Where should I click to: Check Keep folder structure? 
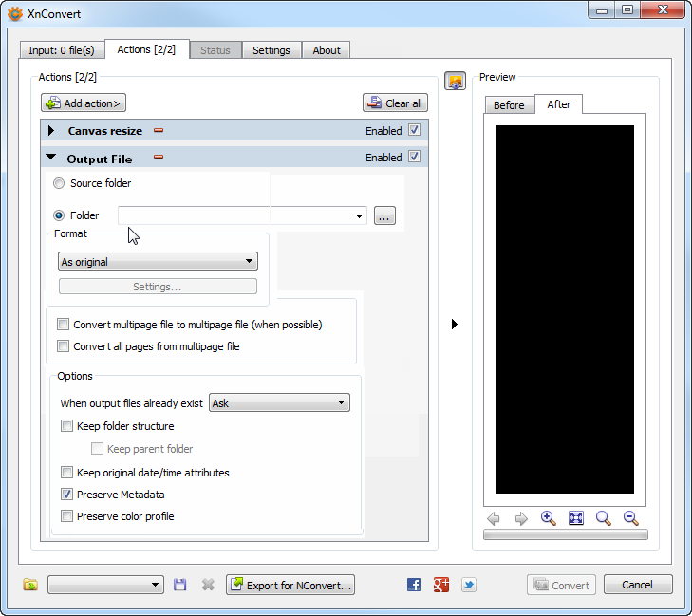point(66,426)
